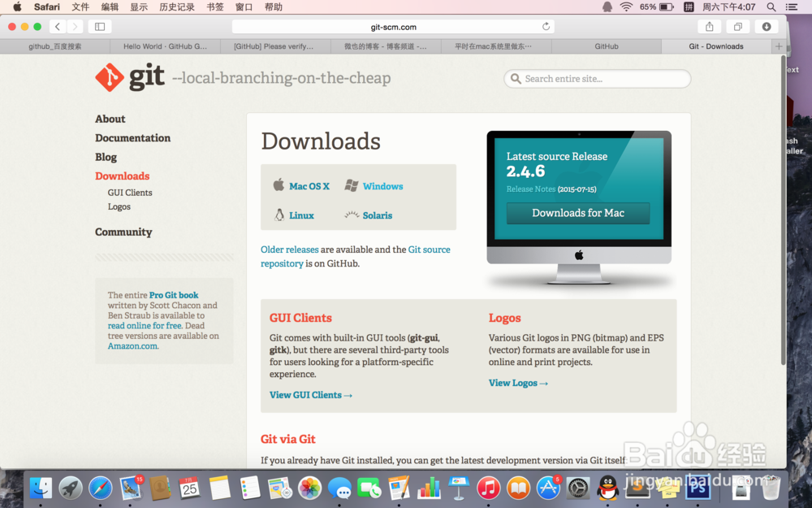The height and width of the screenshot is (508, 812).
Task: Open Messages from the Dock
Action: pyautogui.click(x=339, y=488)
